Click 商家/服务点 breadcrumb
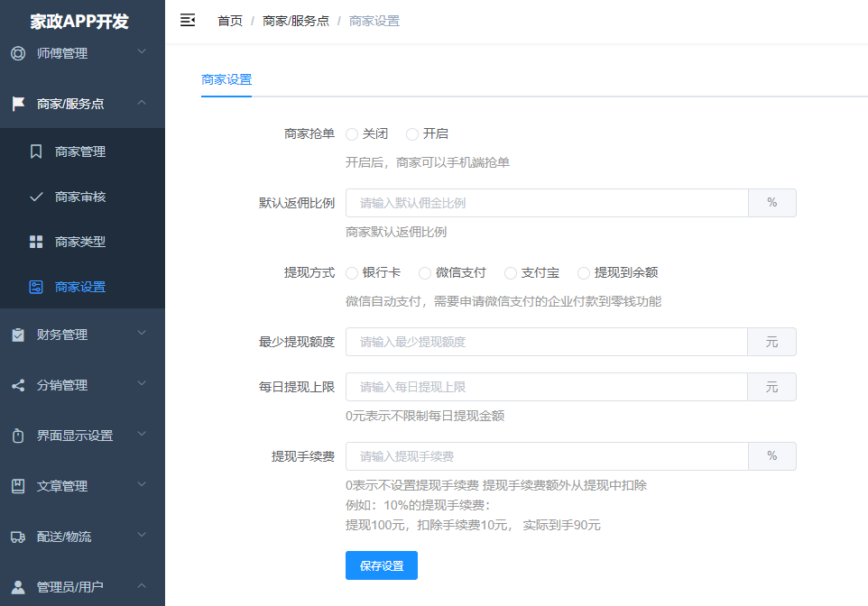868x606 pixels. pos(296,21)
